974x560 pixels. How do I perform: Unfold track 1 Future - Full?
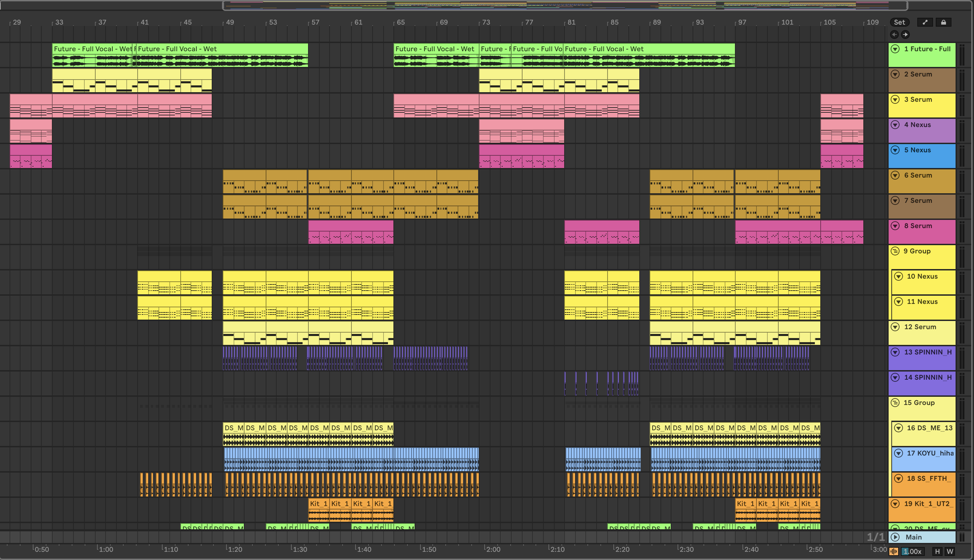(895, 49)
